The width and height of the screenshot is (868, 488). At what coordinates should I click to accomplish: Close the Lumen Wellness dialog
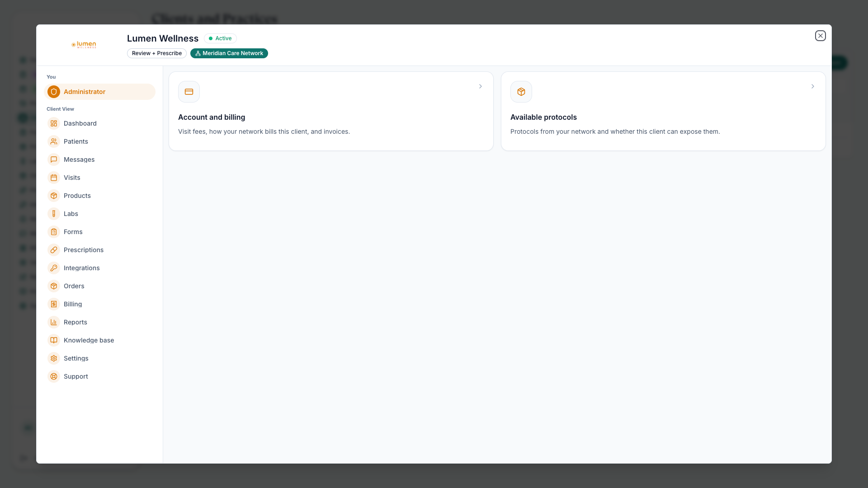click(821, 36)
